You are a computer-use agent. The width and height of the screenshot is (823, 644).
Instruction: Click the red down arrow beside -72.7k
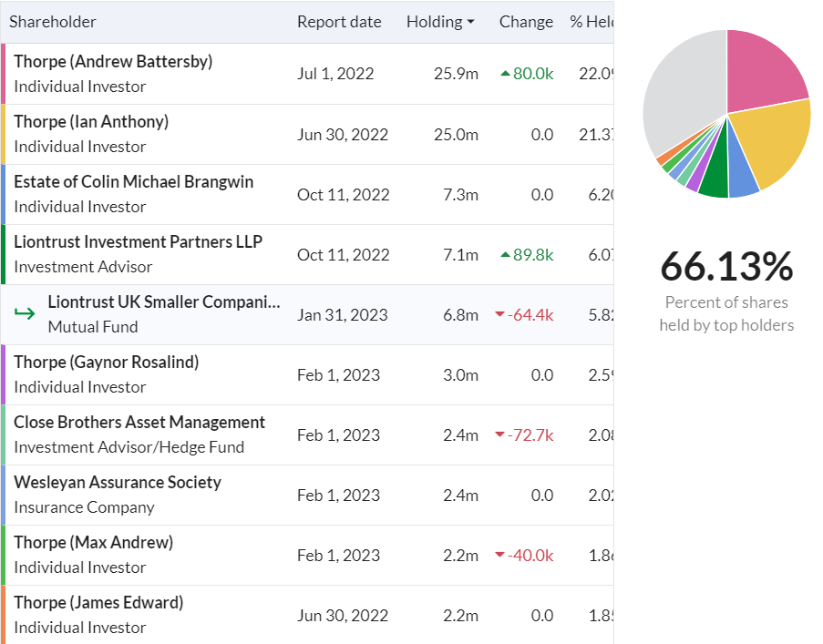(499, 434)
